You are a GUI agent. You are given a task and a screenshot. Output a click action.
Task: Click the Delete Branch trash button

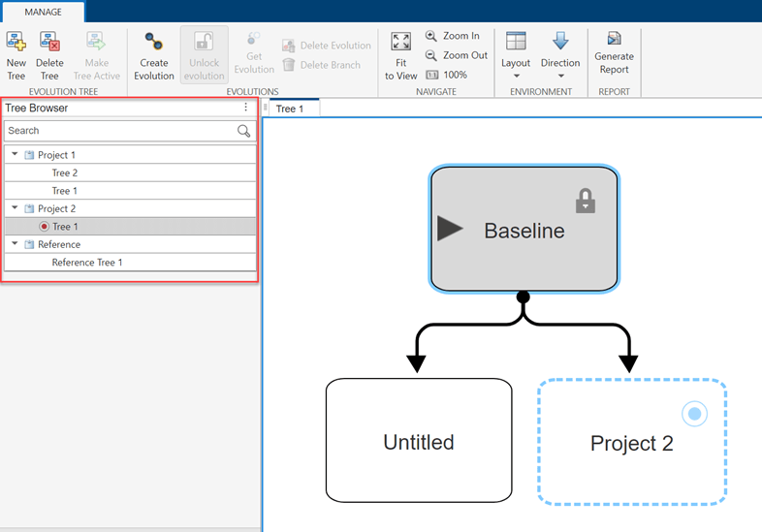tap(321, 65)
